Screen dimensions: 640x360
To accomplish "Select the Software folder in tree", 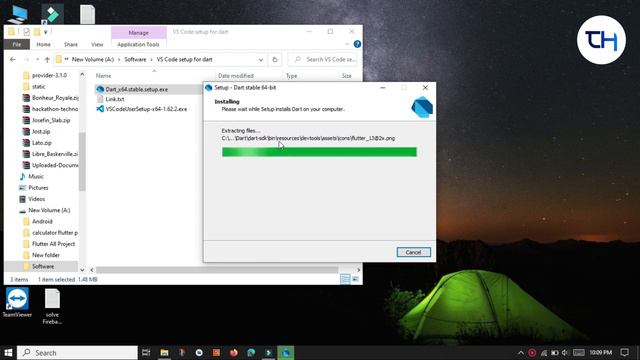I will click(43, 266).
